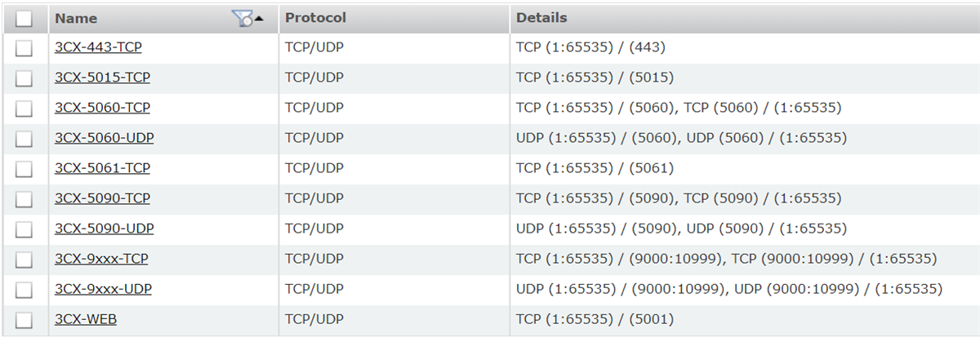
Task: Click the filter icon in Name header
Action: pos(243,20)
